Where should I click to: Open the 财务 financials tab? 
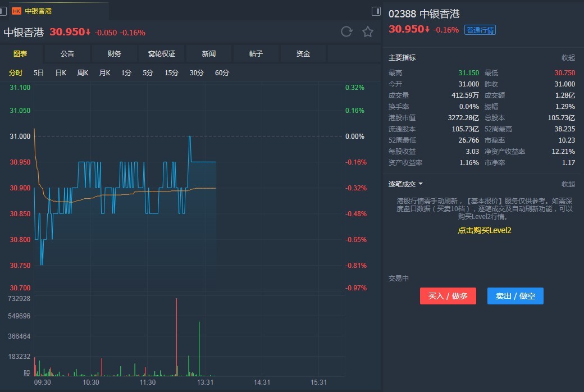[115, 54]
